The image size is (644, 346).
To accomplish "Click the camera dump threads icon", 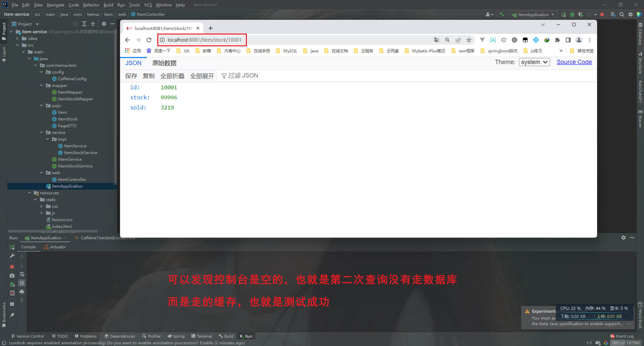I will click(12, 276).
